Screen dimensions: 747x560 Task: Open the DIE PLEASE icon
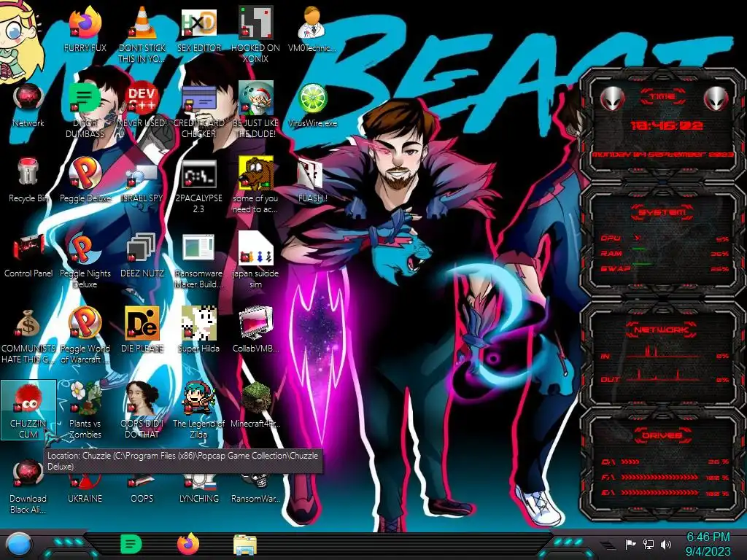[142, 330]
